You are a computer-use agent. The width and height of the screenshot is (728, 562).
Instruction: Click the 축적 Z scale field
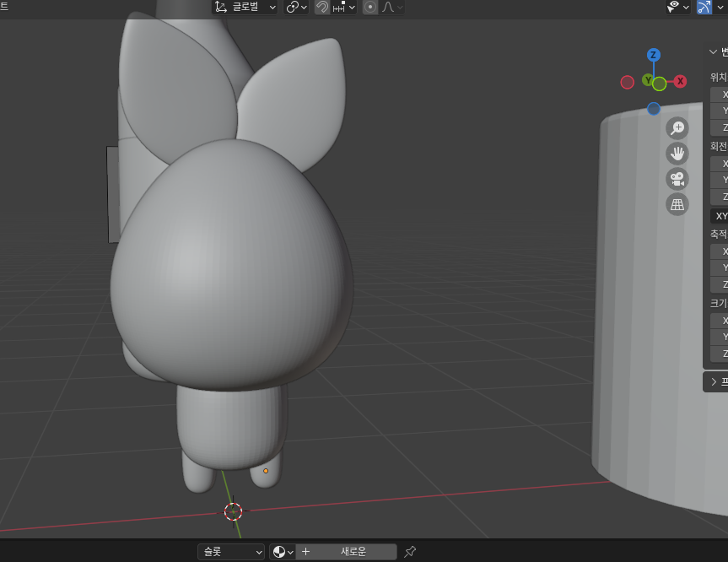(720, 284)
